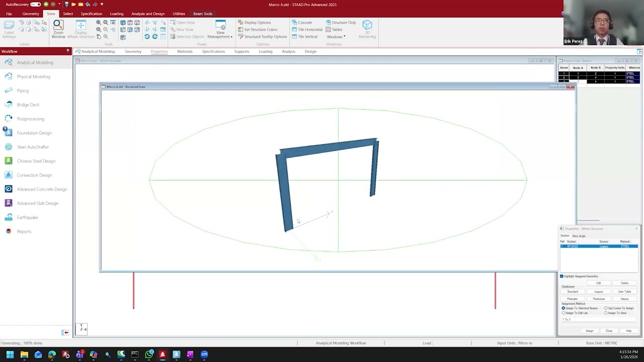Select Assign To Edit List radio

pyautogui.click(x=563, y=313)
